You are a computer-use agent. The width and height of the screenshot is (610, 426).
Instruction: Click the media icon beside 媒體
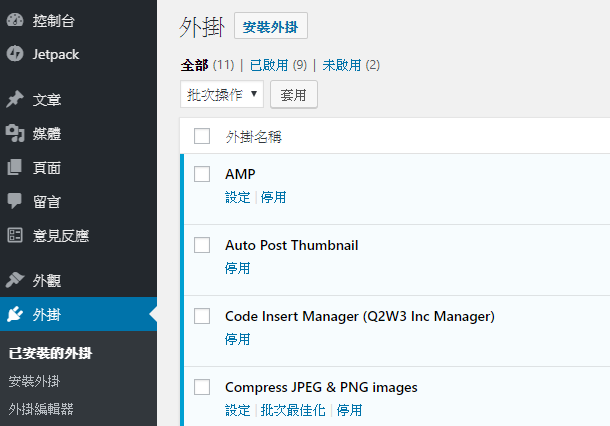click(x=15, y=133)
